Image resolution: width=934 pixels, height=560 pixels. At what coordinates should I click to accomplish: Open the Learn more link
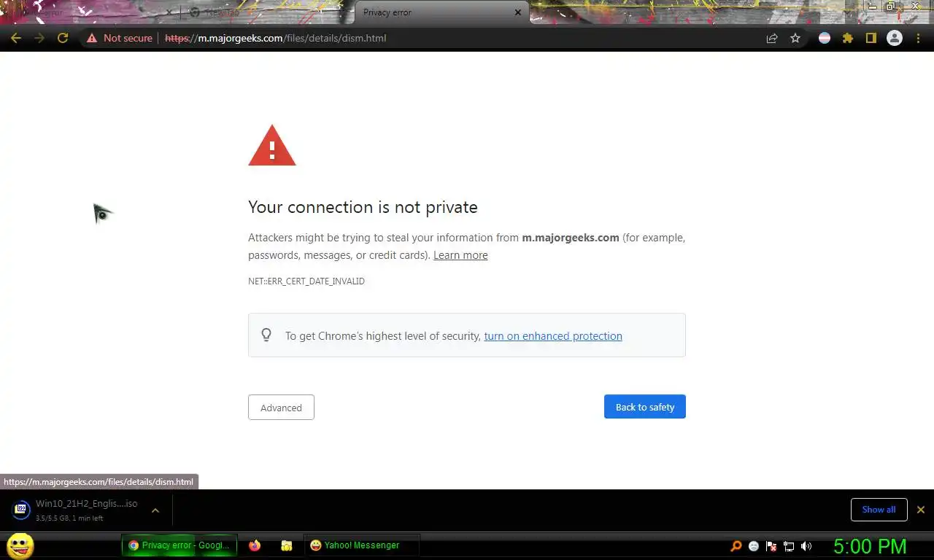point(460,255)
